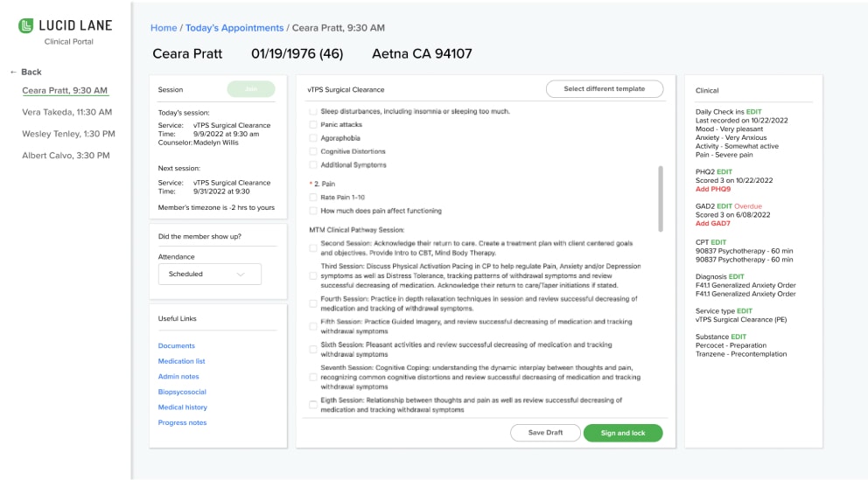Check the Cognitive Distortions checkbox
Viewport: 868px width, 480px height.
click(313, 151)
